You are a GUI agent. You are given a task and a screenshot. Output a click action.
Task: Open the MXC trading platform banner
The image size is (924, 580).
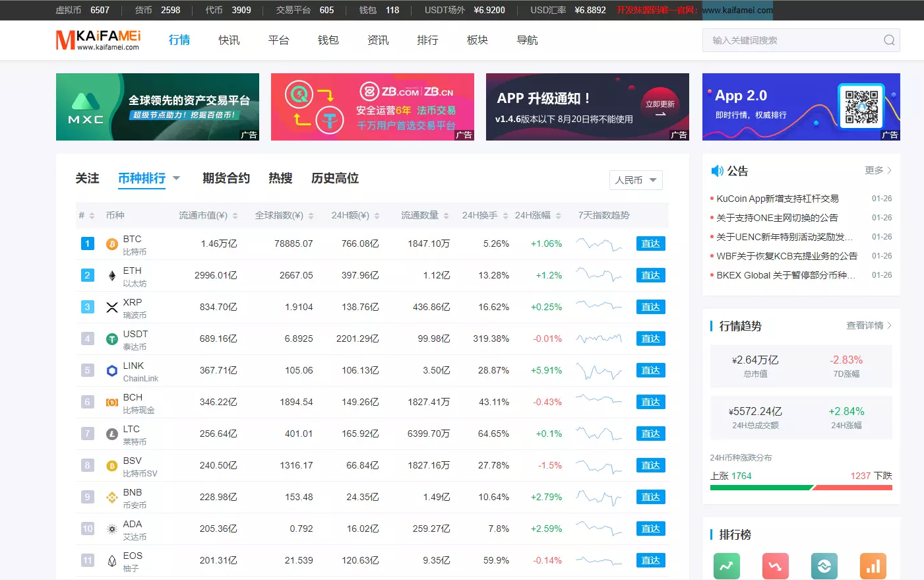pyautogui.click(x=158, y=107)
